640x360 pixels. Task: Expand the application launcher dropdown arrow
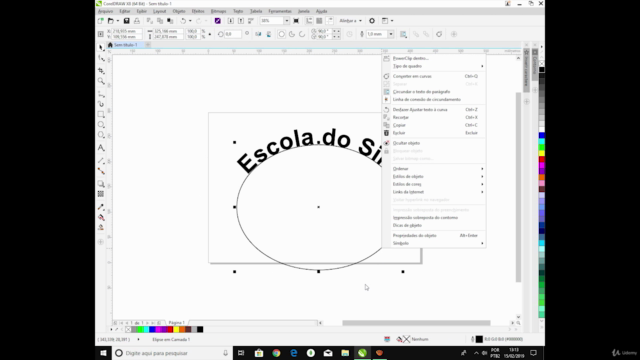(x=392, y=21)
